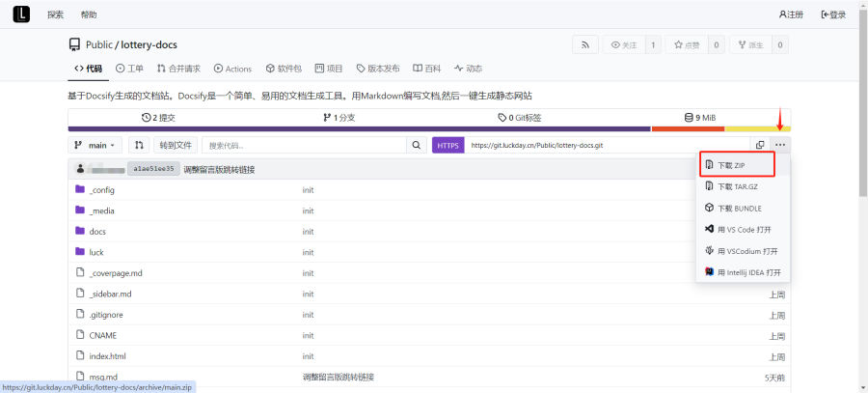
Task: Open the docs folder
Action: coord(97,231)
